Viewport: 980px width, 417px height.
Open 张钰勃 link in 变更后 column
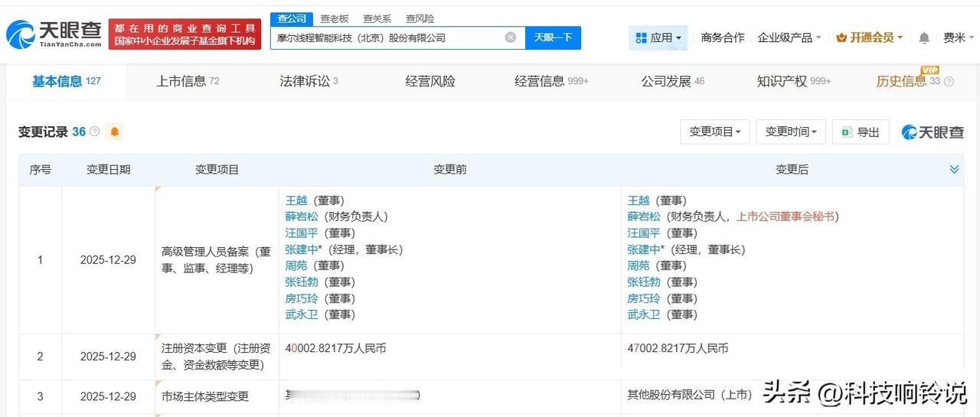643,282
